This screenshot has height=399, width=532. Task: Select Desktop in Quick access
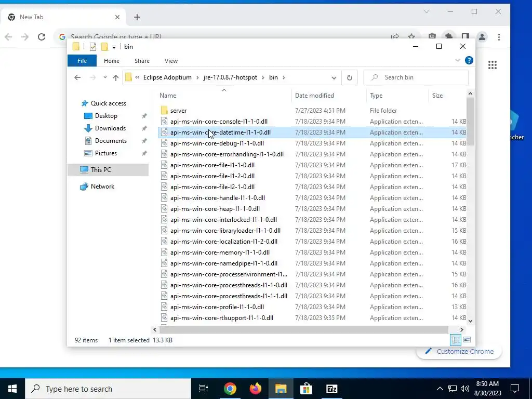(106, 116)
